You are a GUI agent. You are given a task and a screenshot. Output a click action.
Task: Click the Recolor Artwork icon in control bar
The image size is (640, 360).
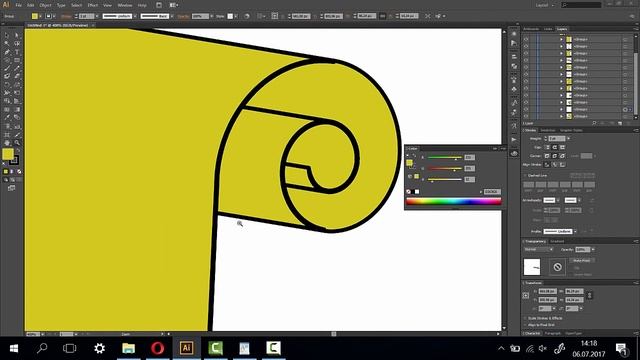(x=247, y=16)
